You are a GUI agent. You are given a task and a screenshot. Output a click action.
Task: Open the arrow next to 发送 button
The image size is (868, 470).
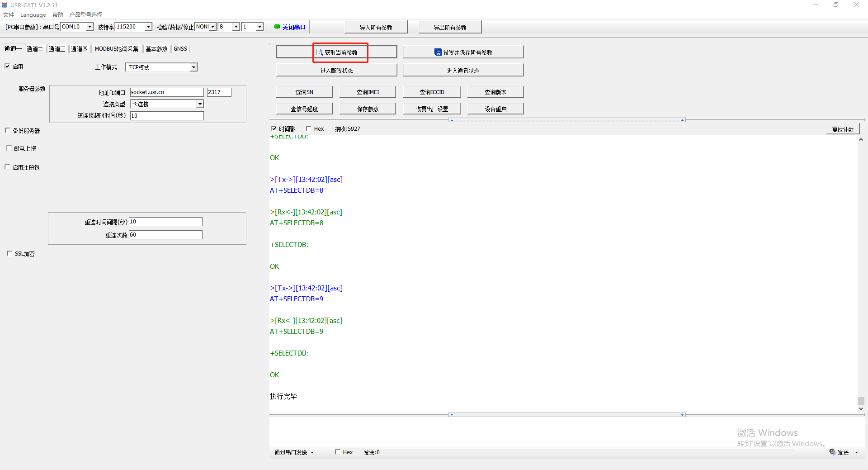pyautogui.click(x=856, y=452)
